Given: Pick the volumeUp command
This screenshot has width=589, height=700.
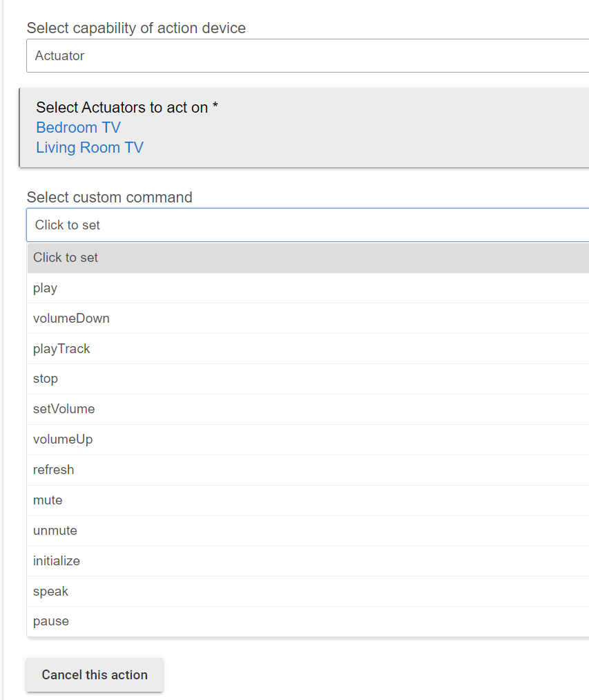Looking at the screenshot, I should 63,439.
